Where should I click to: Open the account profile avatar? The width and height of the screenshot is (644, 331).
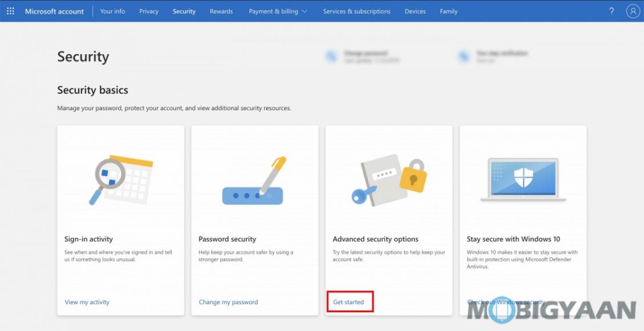click(x=633, y=11)
